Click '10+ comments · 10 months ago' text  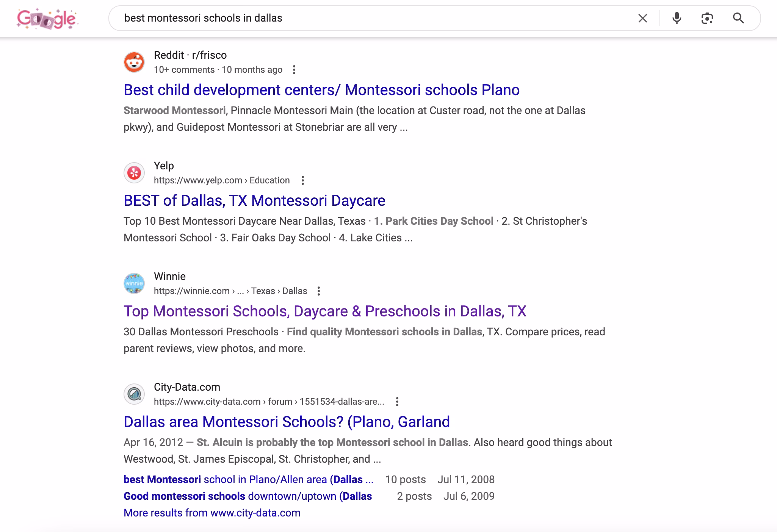[x=218, y=70]
